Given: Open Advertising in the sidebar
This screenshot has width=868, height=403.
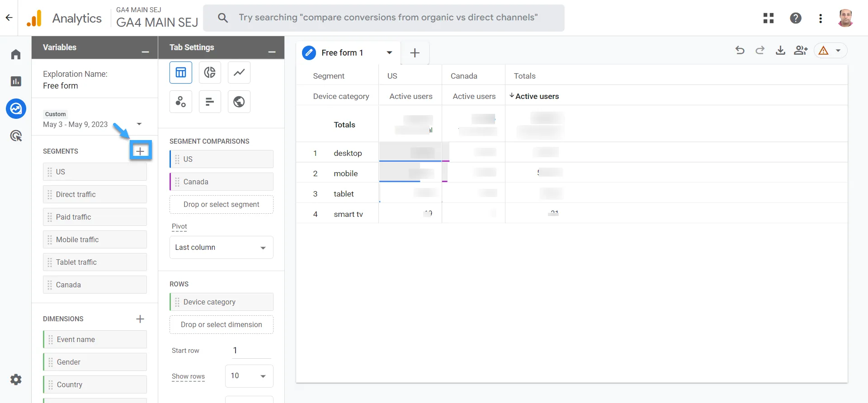Looking at the screenshot, I should click(x=16, y=136).
